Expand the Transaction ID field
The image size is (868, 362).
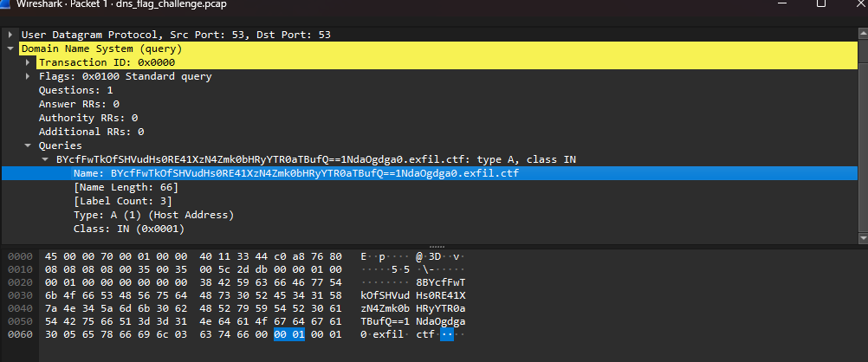click(x=29, y=62)
